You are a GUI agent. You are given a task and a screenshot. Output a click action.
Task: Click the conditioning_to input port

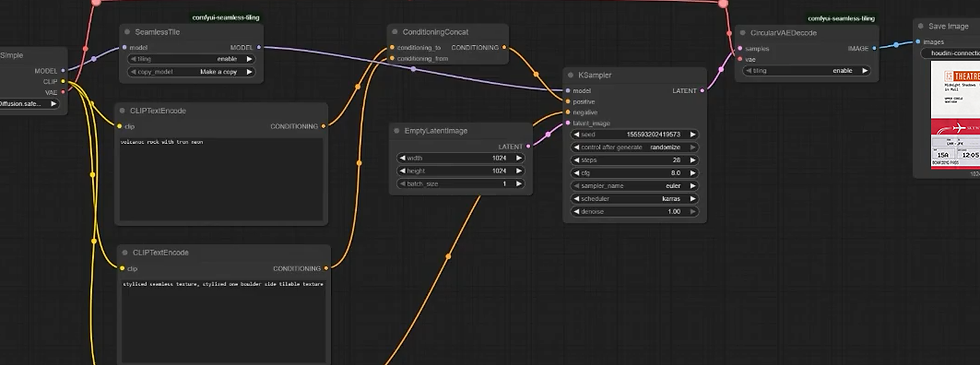click(x=392, y=48)
